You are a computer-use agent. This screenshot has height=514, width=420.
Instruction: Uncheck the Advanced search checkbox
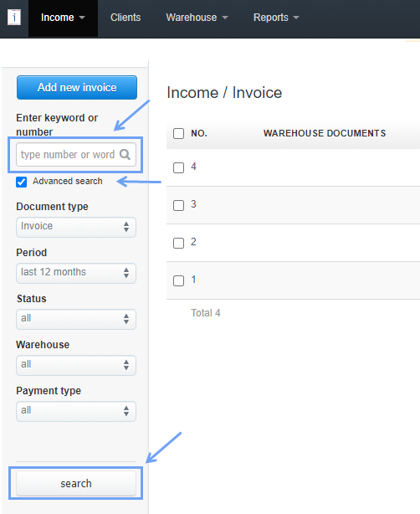[x=21, y=182]
